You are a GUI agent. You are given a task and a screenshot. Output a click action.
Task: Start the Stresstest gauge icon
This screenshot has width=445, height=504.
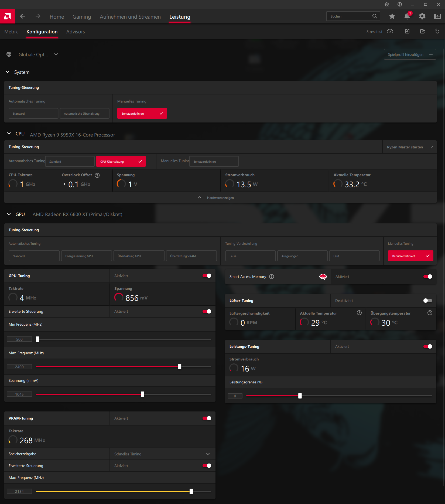pyautogui.click(x=390, y=32)
